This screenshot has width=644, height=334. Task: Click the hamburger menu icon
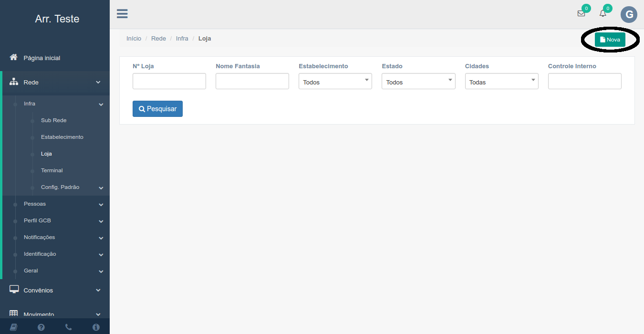(122, 14)
